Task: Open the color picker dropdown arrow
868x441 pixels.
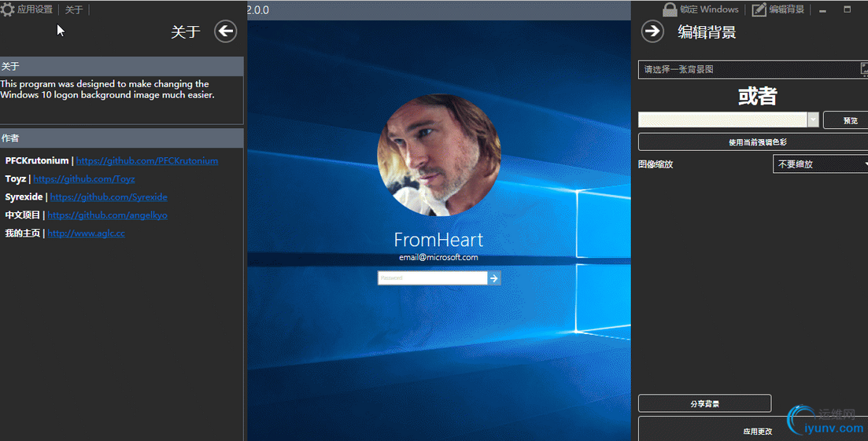Action: (813, 119)
